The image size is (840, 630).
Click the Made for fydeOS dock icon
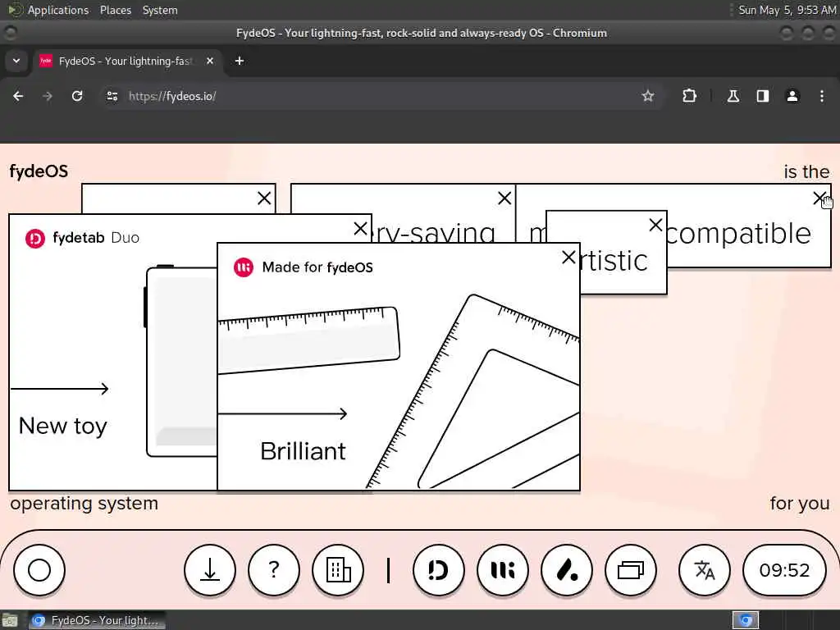pyautogui.click(x=503, y=570)
